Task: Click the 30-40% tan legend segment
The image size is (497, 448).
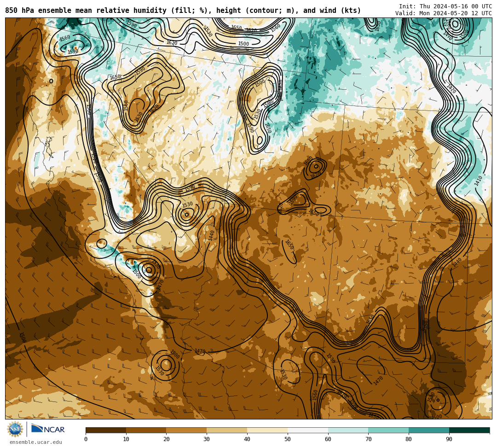Action: pos(227,430)
